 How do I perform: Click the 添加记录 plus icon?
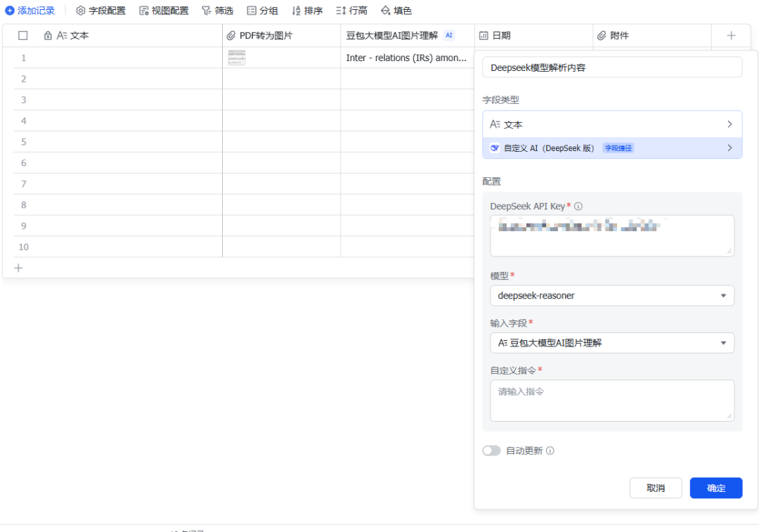tap(10, 10)
